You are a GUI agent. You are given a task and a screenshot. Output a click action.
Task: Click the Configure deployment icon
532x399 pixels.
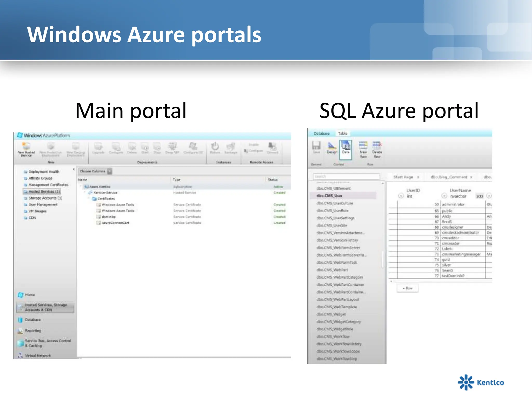point(116,146)
